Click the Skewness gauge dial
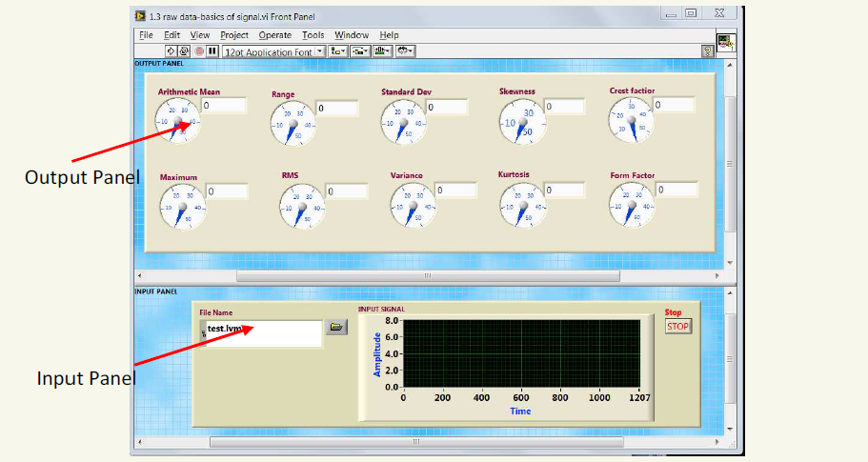This screenshot has height=462, width=868. [x=522, y=122]
